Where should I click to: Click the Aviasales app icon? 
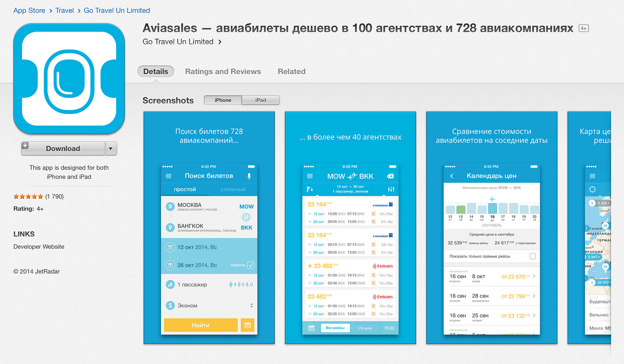[69, 78]
